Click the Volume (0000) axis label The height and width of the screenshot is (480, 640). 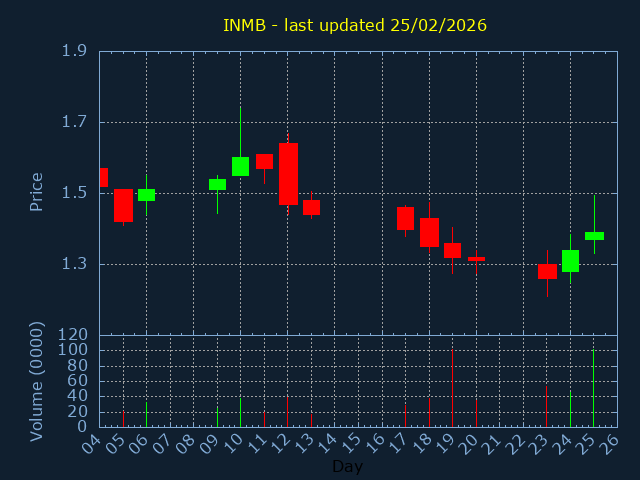tap(37, 381)
